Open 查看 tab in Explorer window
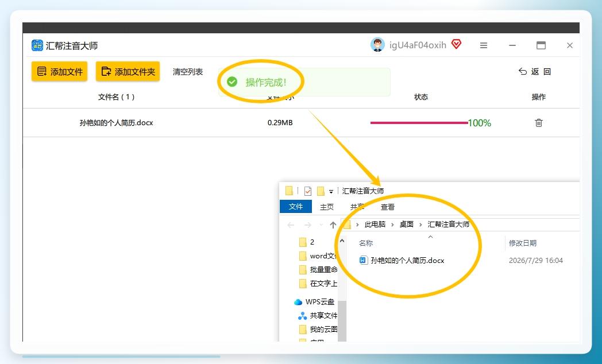The width and height of the screenshot is (602, 364). tap(387, 207)
